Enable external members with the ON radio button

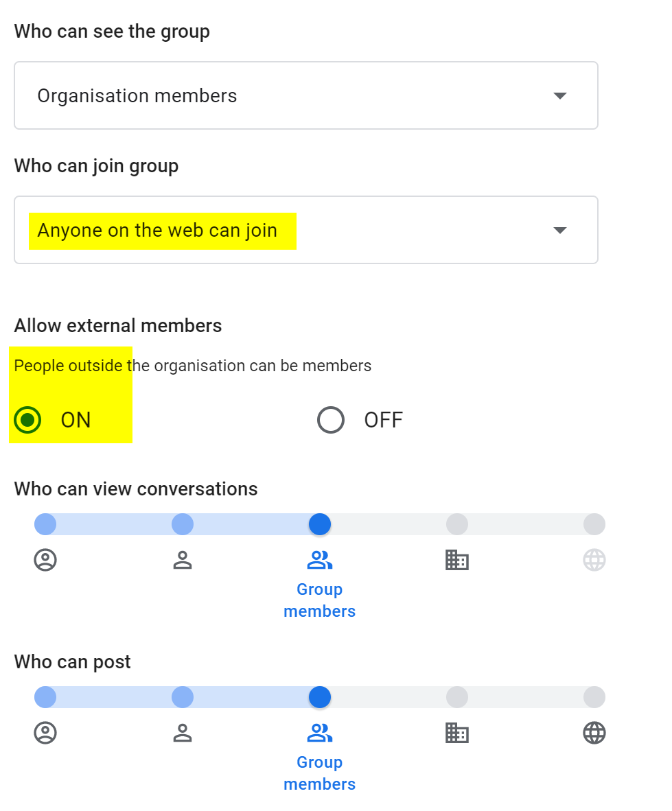pos(28,420)
